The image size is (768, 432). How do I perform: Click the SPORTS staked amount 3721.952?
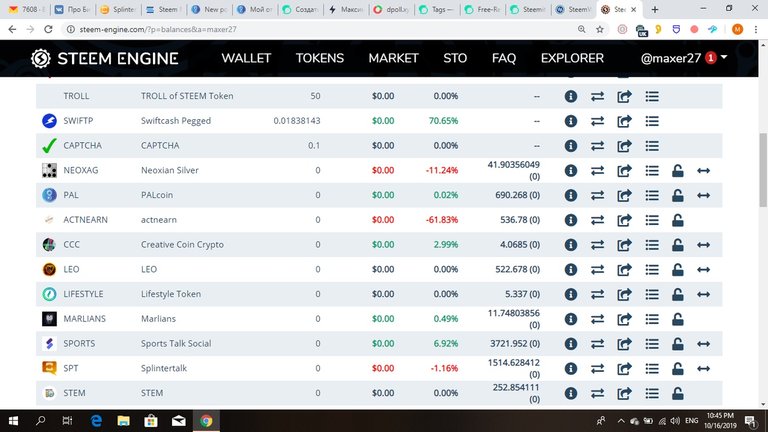pos(515,343)
